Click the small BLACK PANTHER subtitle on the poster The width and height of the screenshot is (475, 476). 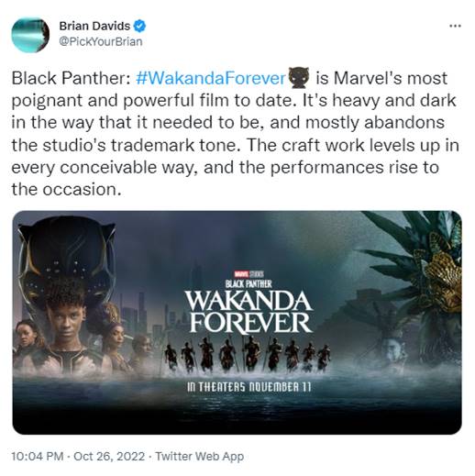tap(249, 284)
